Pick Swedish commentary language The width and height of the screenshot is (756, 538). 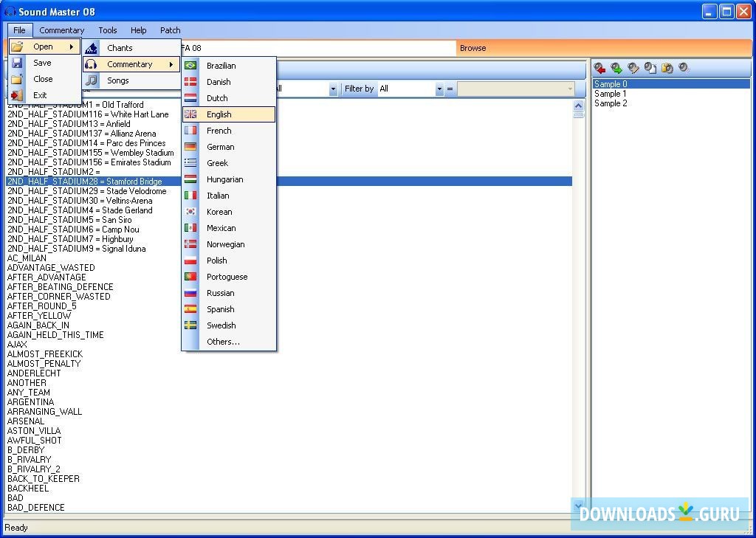click(229, 325)
